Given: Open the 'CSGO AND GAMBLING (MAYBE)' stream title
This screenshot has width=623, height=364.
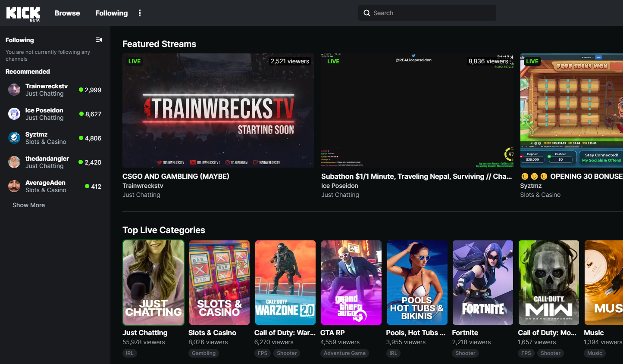Looking at the screenshot, I should pyautogui.click(x=176, y=176).
